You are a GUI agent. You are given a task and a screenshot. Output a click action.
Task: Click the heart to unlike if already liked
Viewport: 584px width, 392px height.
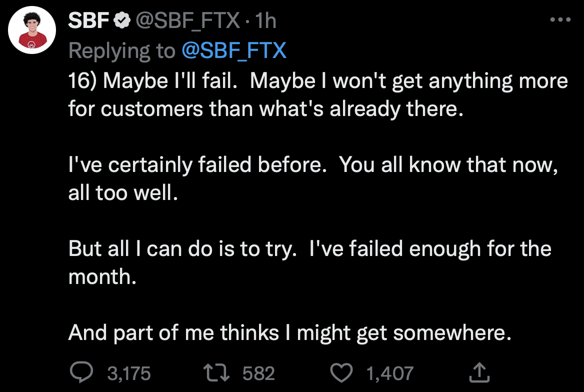point(342,372)
